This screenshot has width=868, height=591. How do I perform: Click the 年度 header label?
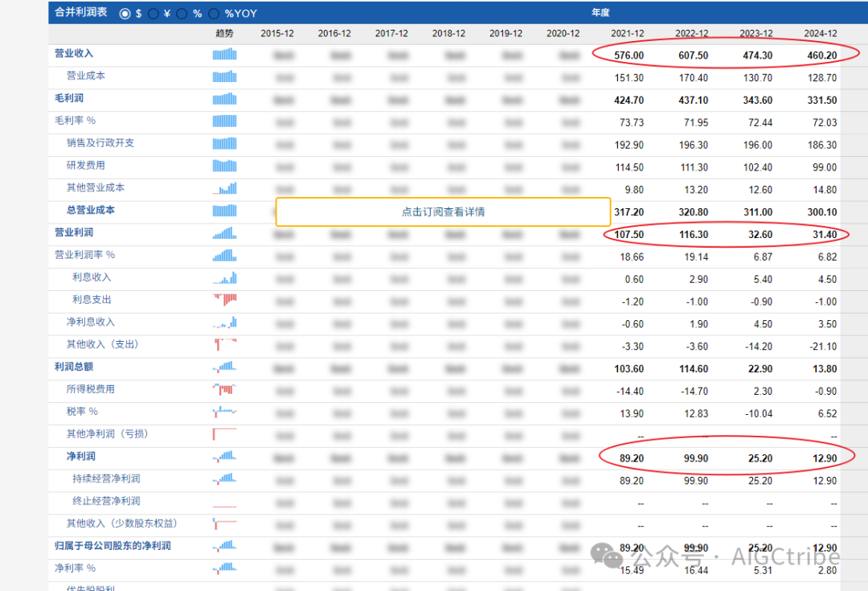pyautogui.click(x=600, y=13)
